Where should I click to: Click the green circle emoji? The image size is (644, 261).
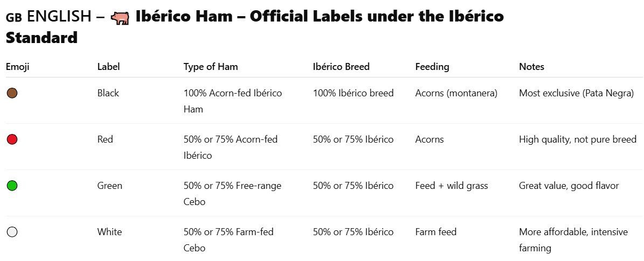pos(12,186)
